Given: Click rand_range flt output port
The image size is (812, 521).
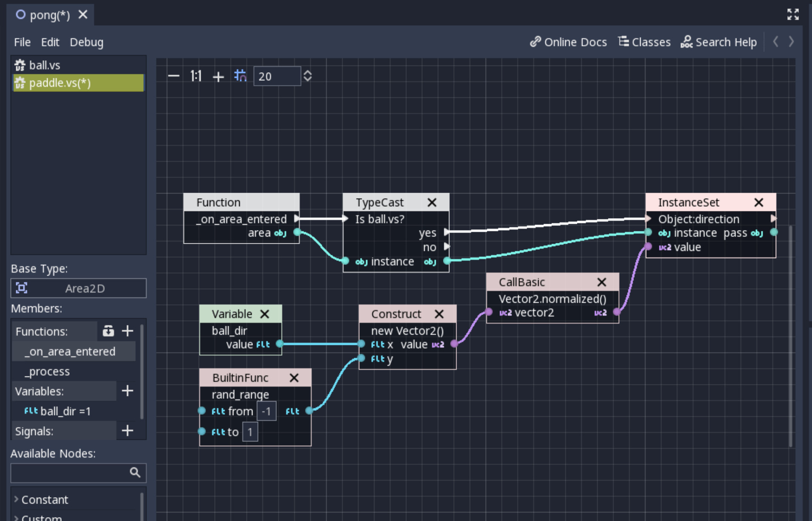Looking at the screenshot, I should click(309, 410).
